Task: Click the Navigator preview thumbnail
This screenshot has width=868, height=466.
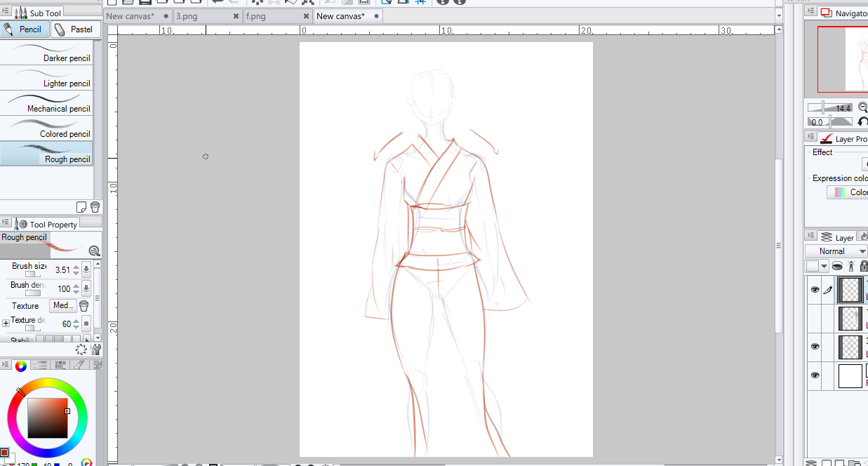Action: click(x=843, y=58)
